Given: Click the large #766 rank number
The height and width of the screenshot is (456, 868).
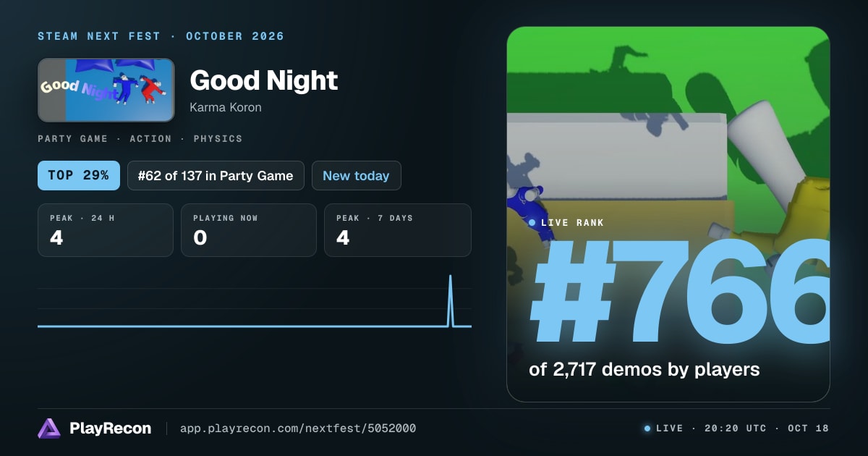Looking at the screenshot, I should tap(680, 293).
